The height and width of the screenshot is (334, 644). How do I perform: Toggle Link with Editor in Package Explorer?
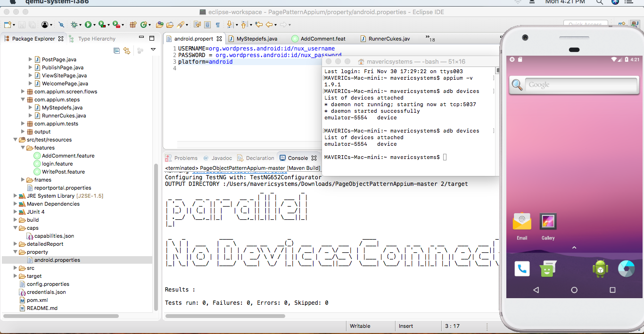(x=127, y=50)
